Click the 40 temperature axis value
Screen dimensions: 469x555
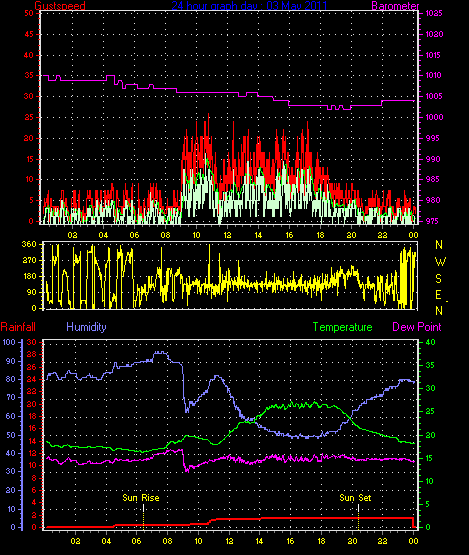[x=430, y=342]
